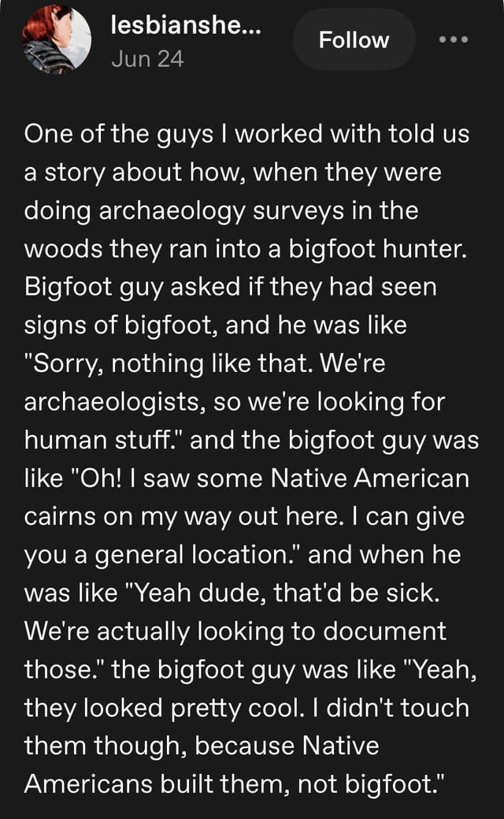This screenshot has height=819, width=504.
Task: Click the line 'We're actually looking to document'
Action: click(235, 631)
